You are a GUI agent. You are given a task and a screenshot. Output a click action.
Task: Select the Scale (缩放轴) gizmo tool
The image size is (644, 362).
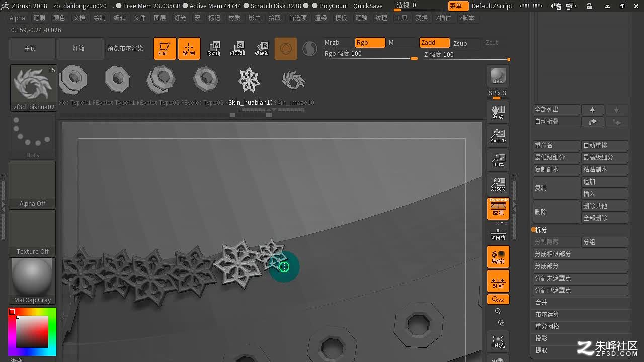click(x=237, y=49)
